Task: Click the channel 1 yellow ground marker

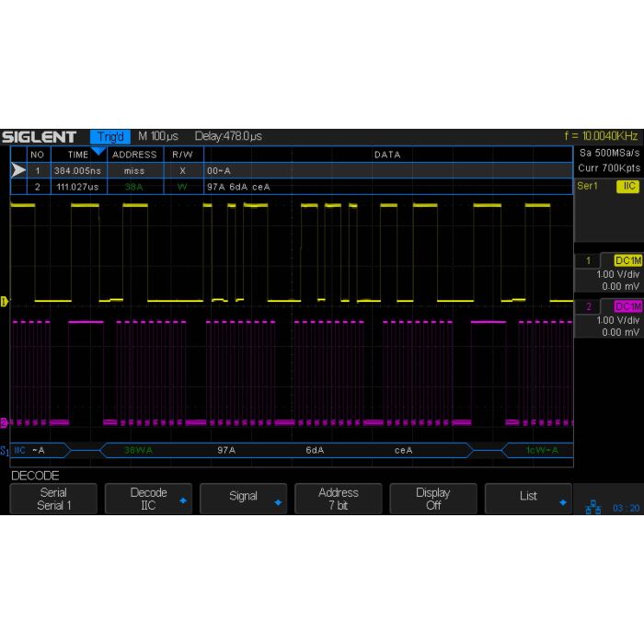Action: pos(5,301)
